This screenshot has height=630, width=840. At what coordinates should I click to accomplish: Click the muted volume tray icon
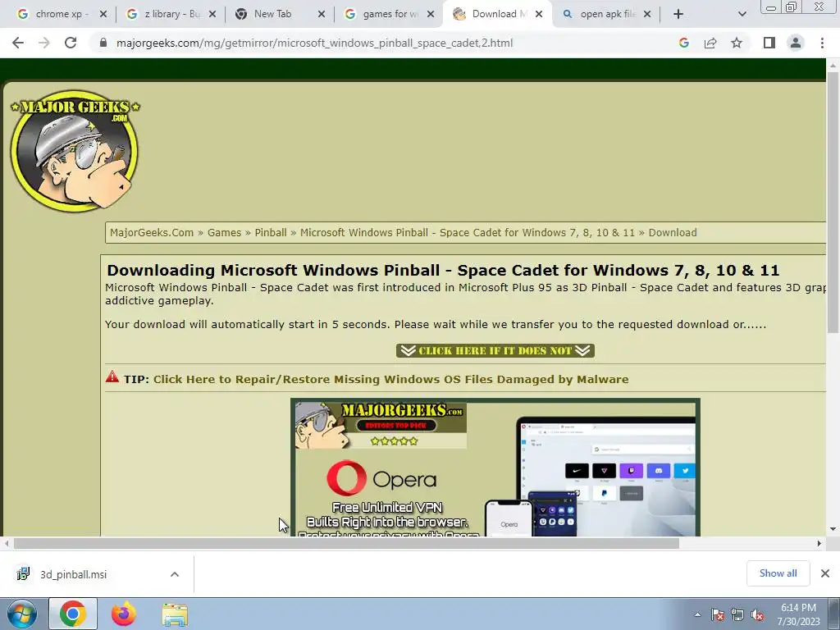click(757, 614)
